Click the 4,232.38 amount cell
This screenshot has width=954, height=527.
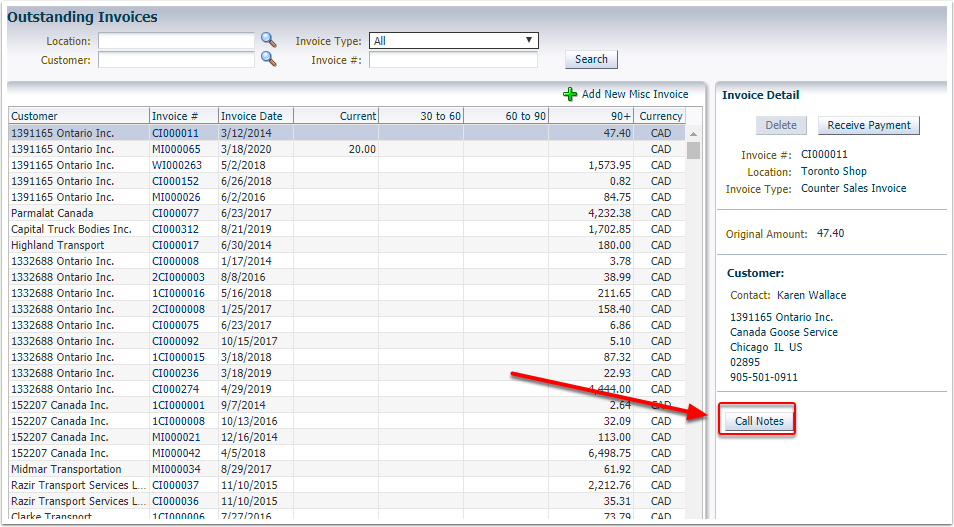pyautogui.click(x=591, y=213)
